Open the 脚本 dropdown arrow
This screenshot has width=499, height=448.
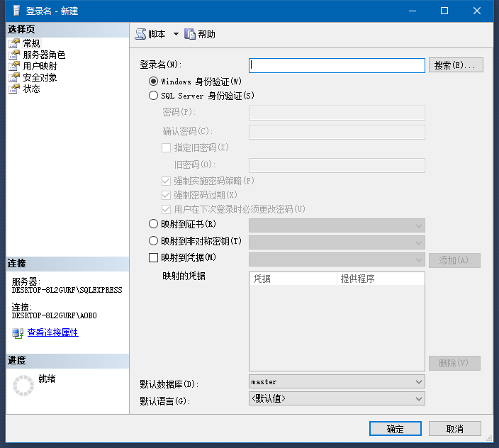tap(176, 34)
